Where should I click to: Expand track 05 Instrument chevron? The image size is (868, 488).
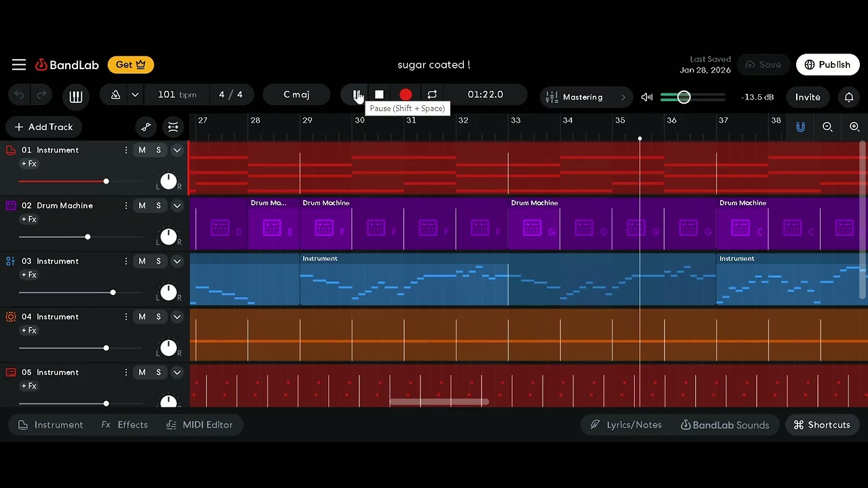[x=177, y=372]
